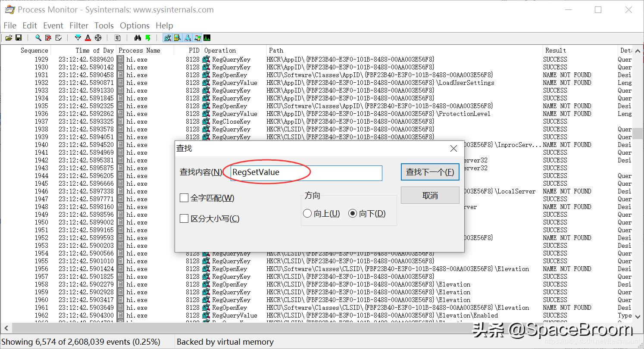The image size is (644, 349).
Task: Click the Clear display toolbar icon
Action: tap(59, 38)
